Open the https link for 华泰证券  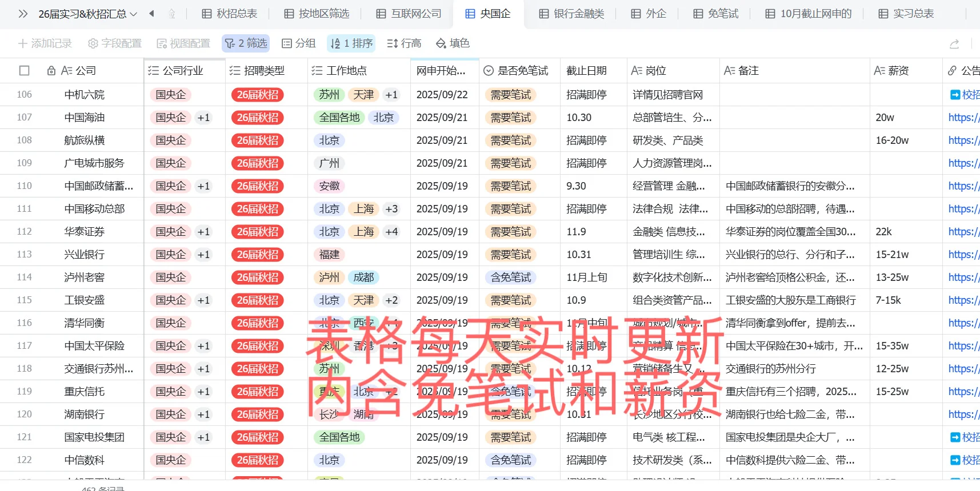click(964, 232)
